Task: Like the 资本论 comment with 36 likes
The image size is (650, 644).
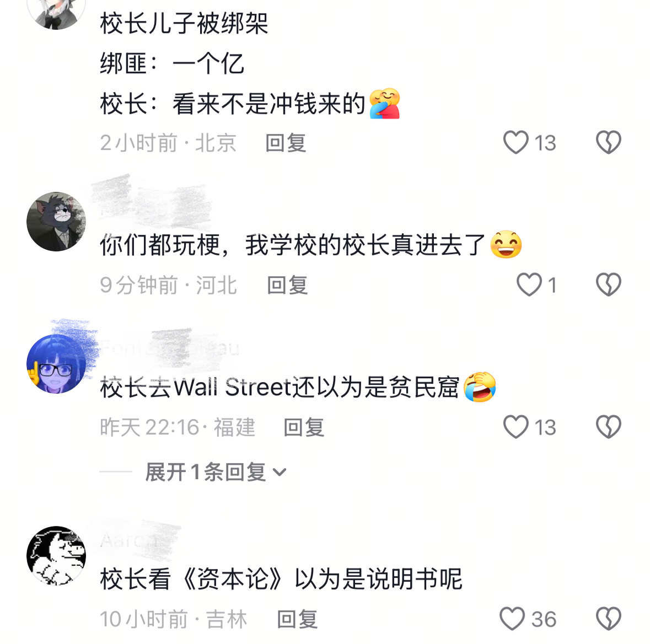Action: pos(512,619)
